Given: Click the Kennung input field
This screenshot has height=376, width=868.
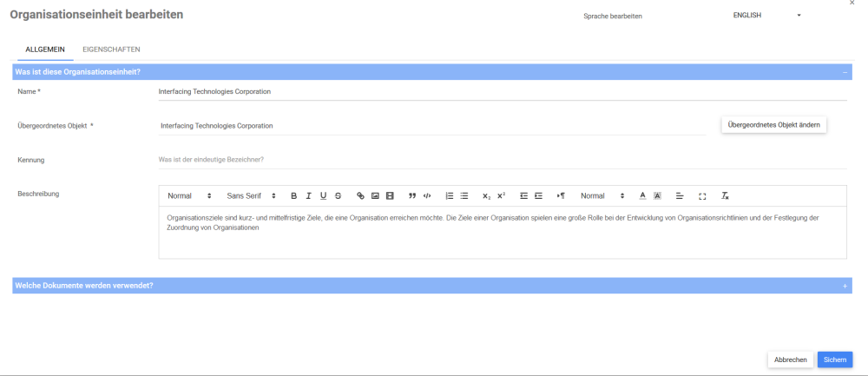Looking at the screenshot, I should (x=503, y=160).
